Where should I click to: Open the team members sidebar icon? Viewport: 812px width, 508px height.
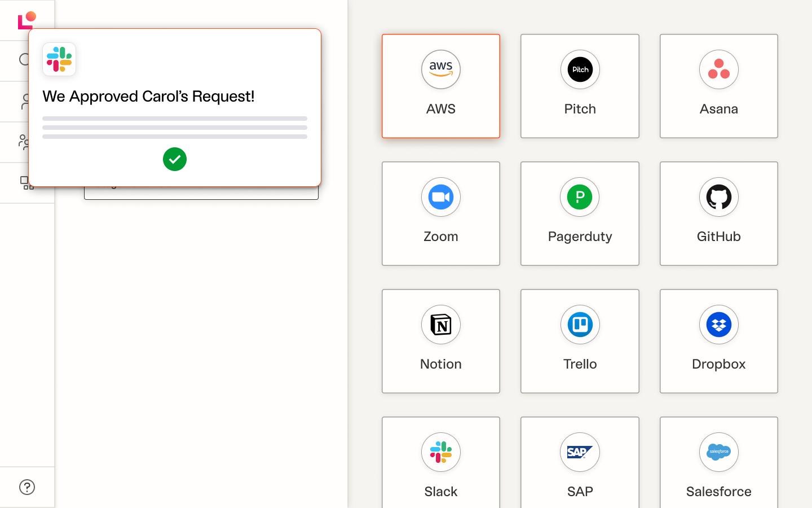pyautogui.click(x=23, y=142)
